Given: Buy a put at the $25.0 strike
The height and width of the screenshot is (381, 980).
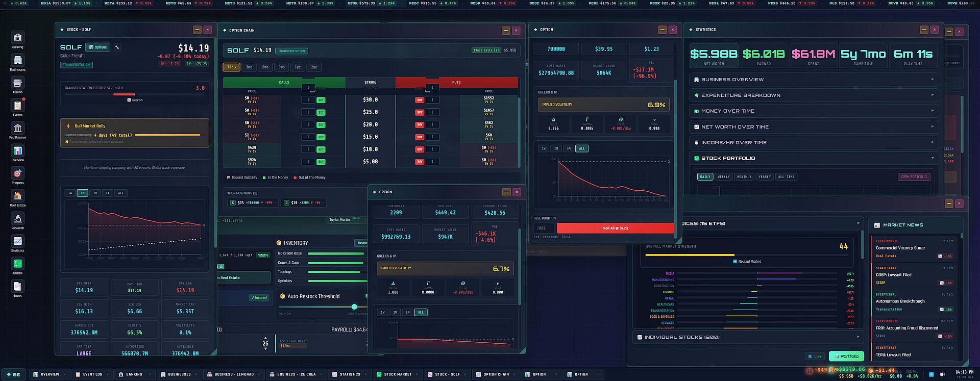Looking at the screenshot, I should (x=420, y=112).
